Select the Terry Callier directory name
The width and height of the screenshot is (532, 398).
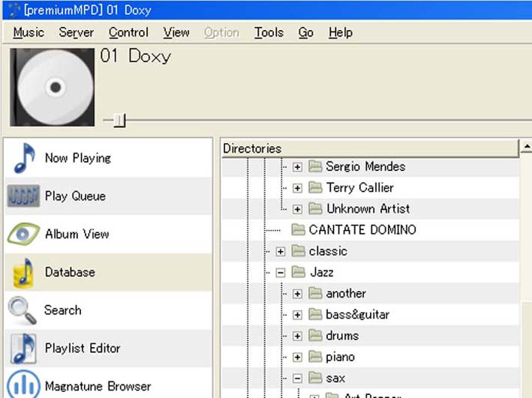(x=359, y=188)
